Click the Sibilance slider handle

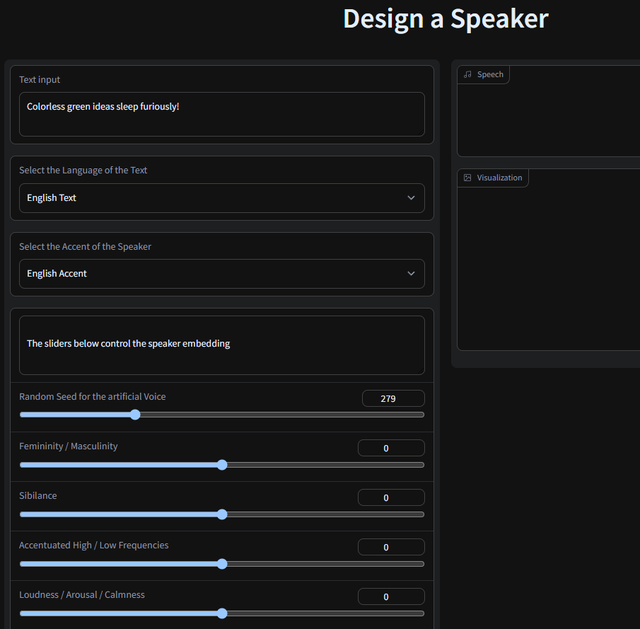[222, 514]
